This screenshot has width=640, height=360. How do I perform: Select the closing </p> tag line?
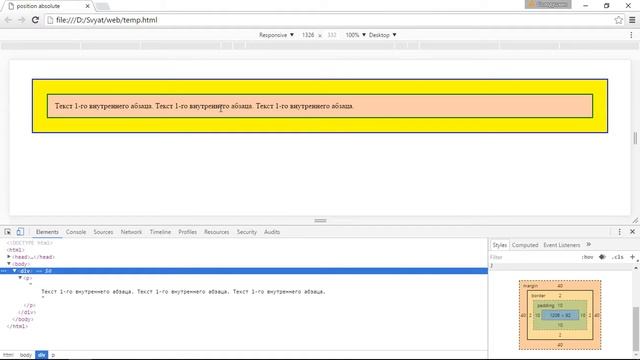click(x=29, y=305)
